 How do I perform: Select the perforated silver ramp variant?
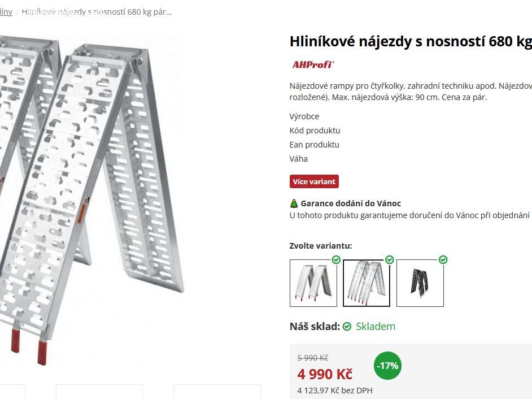[367, 283]
